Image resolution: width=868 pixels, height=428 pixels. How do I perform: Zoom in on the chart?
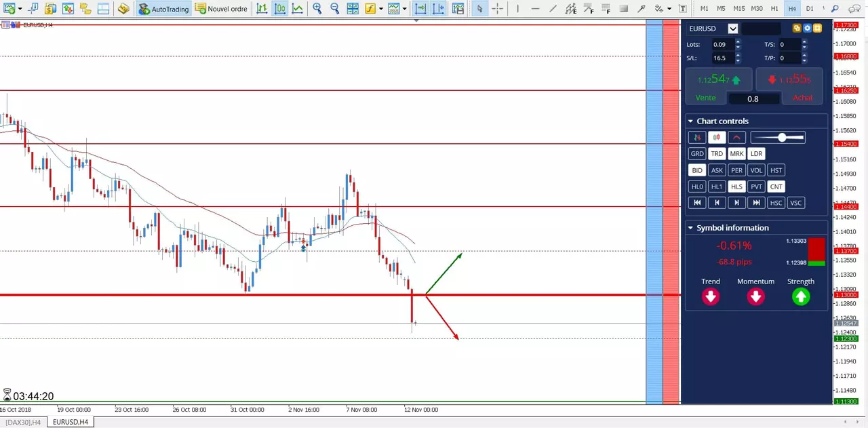tap(317, 9)
